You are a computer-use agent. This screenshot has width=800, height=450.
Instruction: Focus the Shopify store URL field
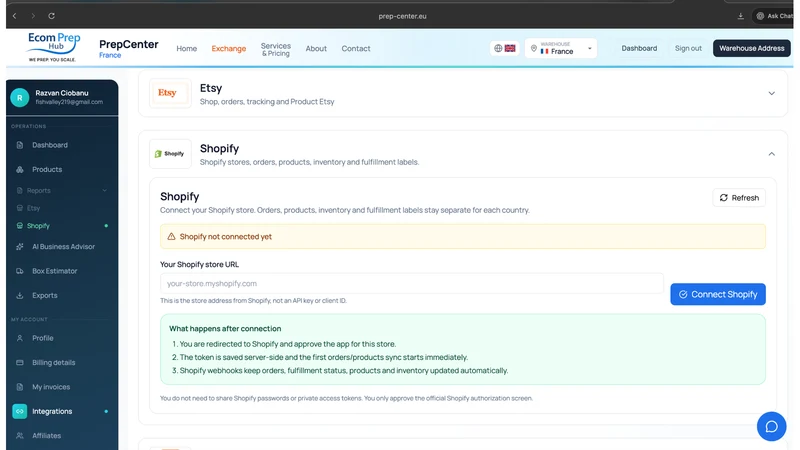[412, 283]
